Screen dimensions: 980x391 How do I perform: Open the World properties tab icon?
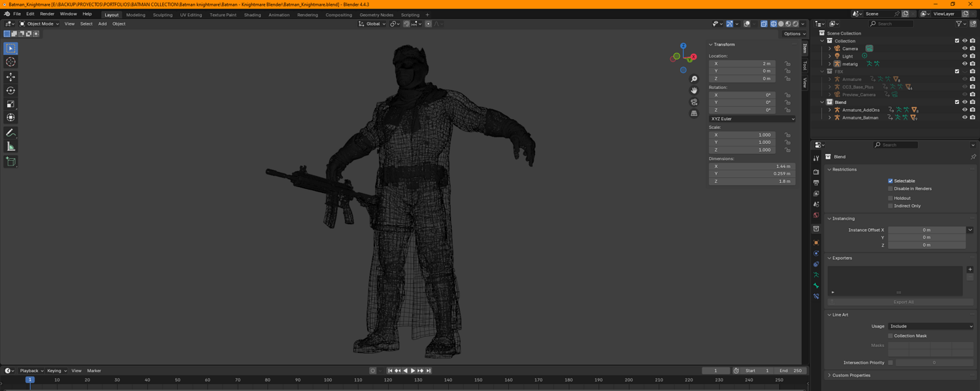(816, 215)
